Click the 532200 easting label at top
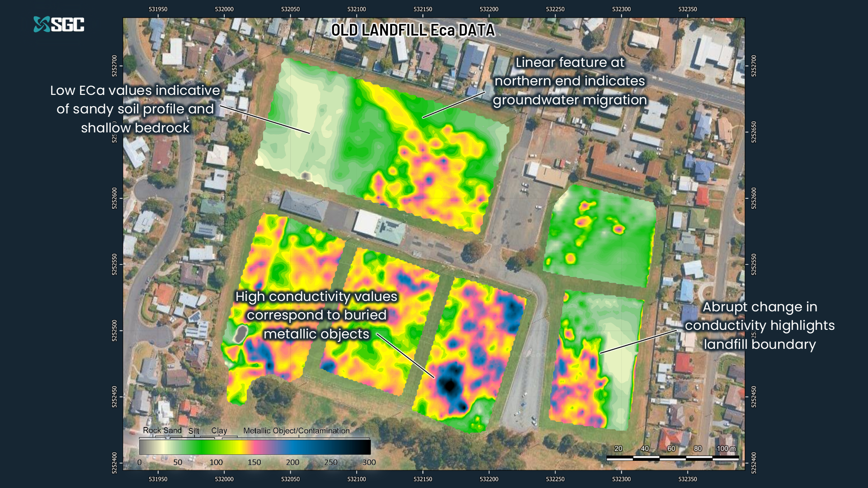Viewport: 868px width, 488px height. (x=489, y=9)
